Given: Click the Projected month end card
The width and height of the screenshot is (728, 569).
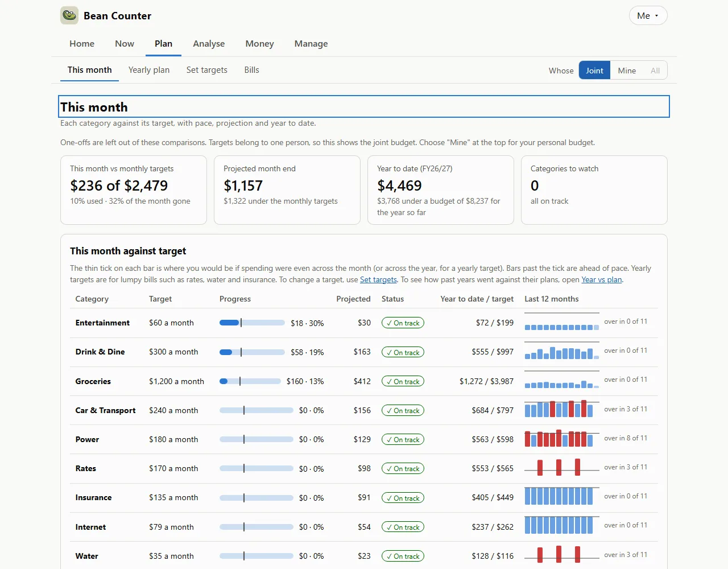Looking at the screenshot, I should (x=287, y=190).
